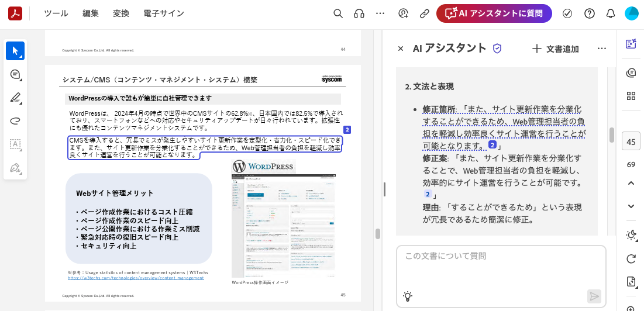
Task: Select the signature pen tool
Action: click(15, 168)
